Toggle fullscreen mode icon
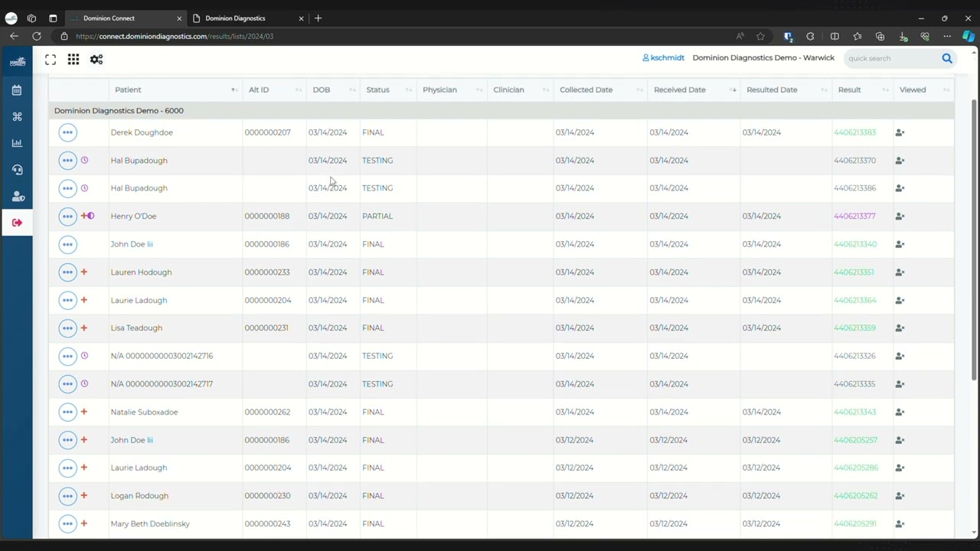Image resolution: width=980 pixels, height=551 pixels. click(x=51, y=59)
